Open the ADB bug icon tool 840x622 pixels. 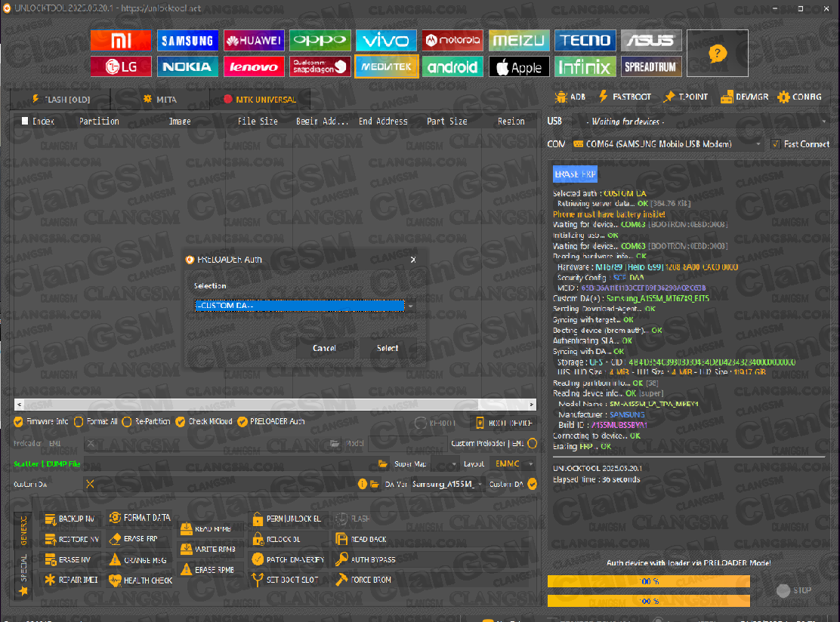point(570,97)
